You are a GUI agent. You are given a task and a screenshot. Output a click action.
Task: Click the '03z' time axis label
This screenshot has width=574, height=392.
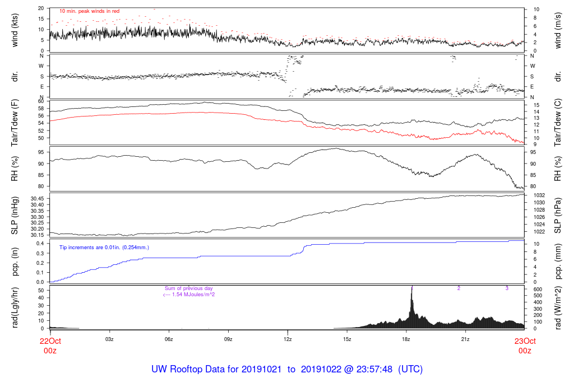click(x=109, y=339)
